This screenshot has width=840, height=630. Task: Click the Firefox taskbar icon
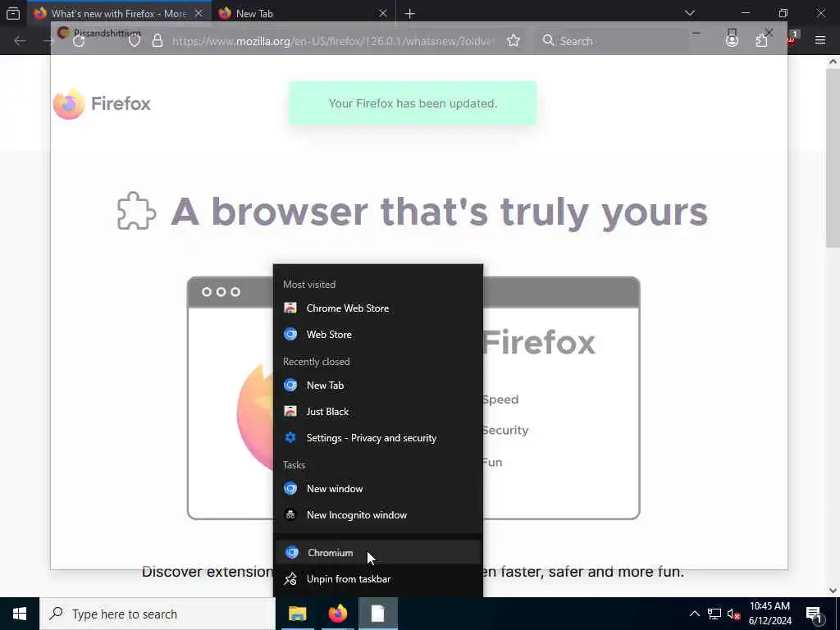[337, 614]
